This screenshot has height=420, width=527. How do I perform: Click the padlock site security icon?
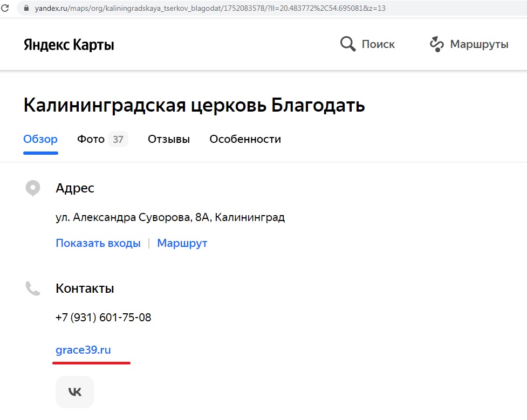pos(24,9)
